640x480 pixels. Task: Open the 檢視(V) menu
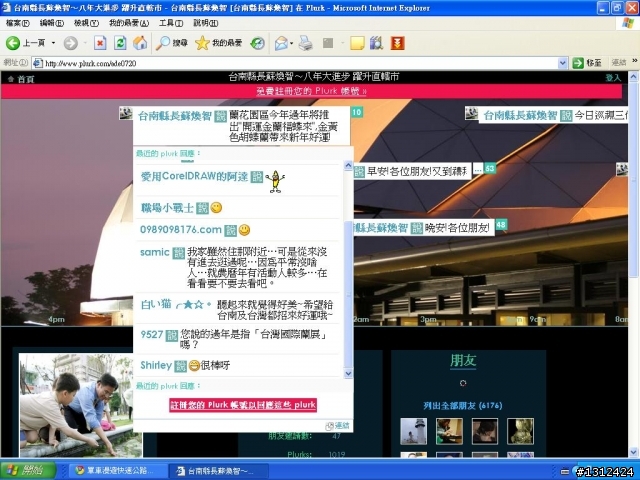click(x=86, y=23)
